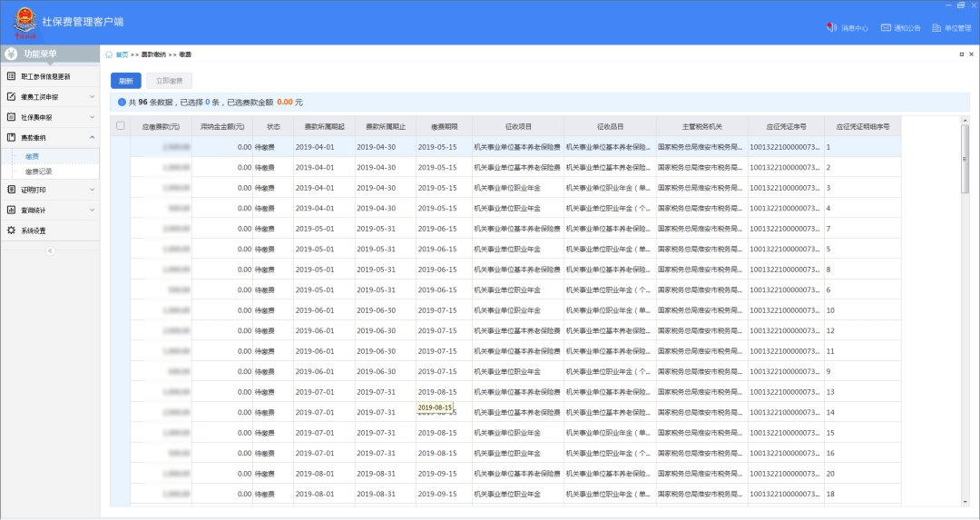Expand the 证明打印 menu section
The height and width of the screenshot is (520, 980).
92,190
